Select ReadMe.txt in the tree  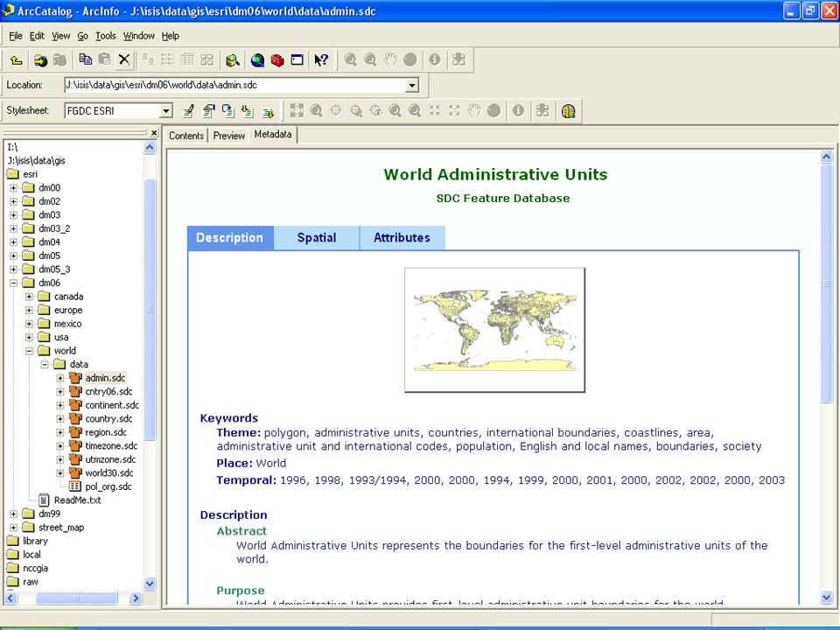click(77, 500)
